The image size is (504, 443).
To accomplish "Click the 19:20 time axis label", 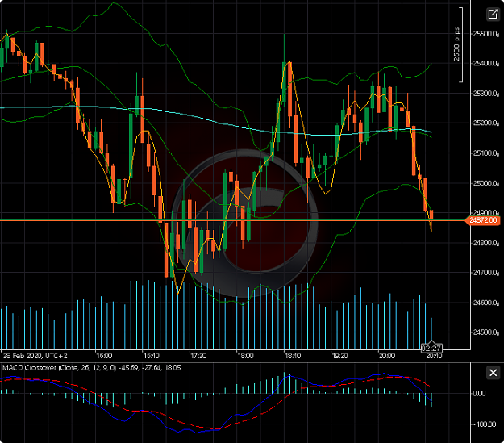I will pyautogui.click(x=339, y=356).
